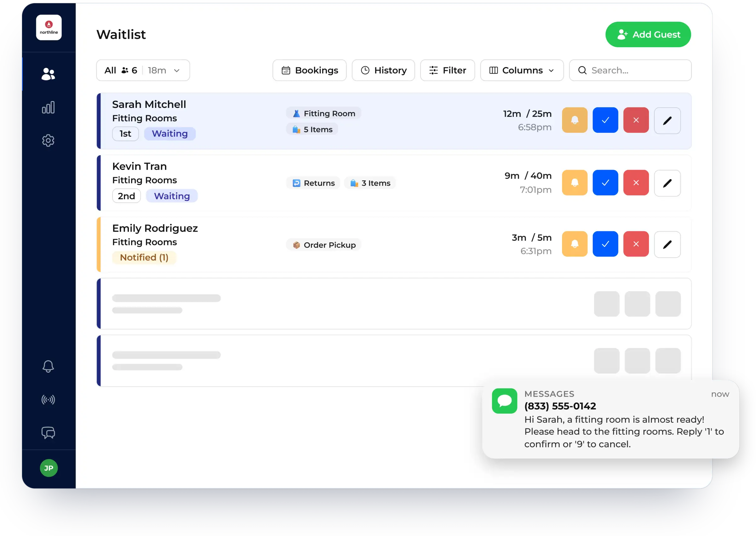Open the notifications bell in sidebar
Image resolution: width=756 pixels, height=536 pixels.
tap(48, 366)
